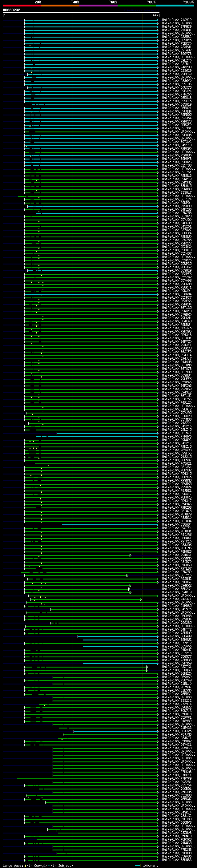Select the hit UniRef100_P93354
Viewport: 197px width, 868px height.
click(x=177, y=118)
